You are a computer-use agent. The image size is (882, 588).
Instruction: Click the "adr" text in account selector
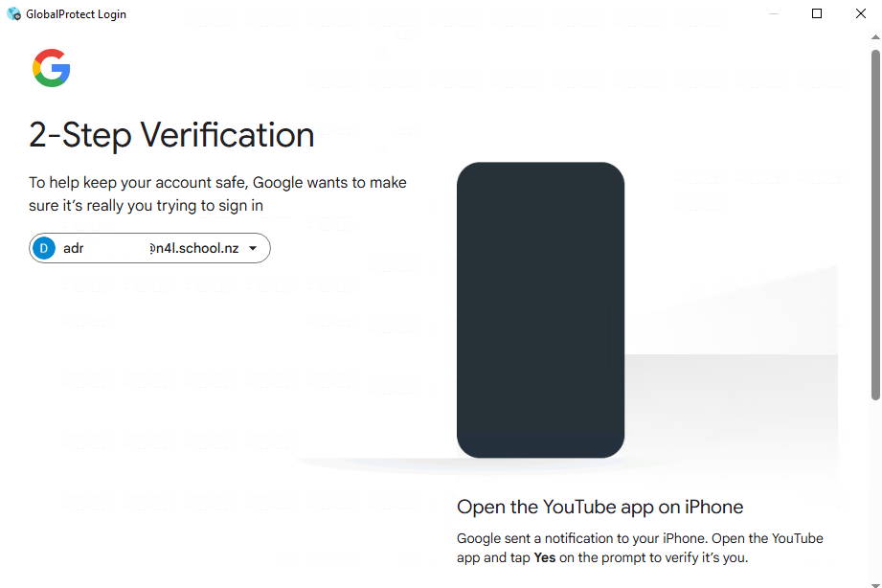74,249
